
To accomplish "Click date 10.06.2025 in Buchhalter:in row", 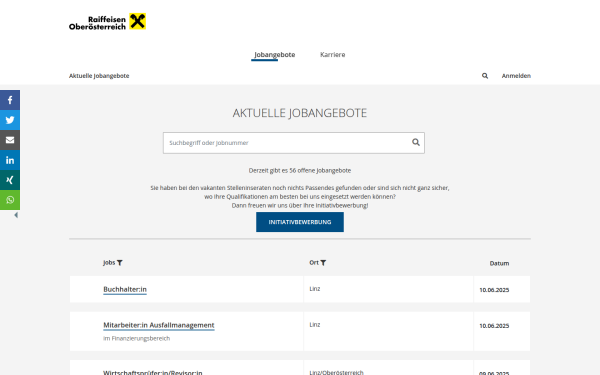I will [x=494, y=290].
